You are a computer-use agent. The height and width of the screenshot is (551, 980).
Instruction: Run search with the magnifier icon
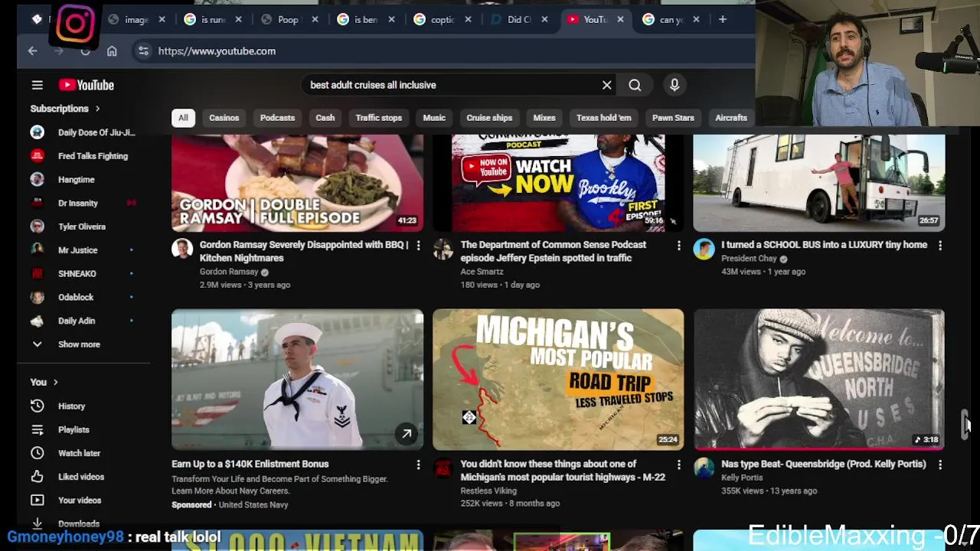coord(635,85)
